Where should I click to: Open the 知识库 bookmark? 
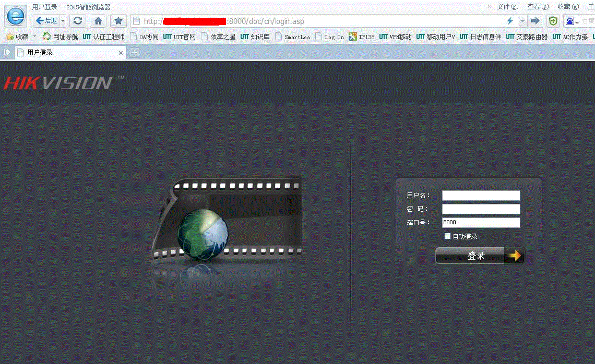tap(255, 37)
